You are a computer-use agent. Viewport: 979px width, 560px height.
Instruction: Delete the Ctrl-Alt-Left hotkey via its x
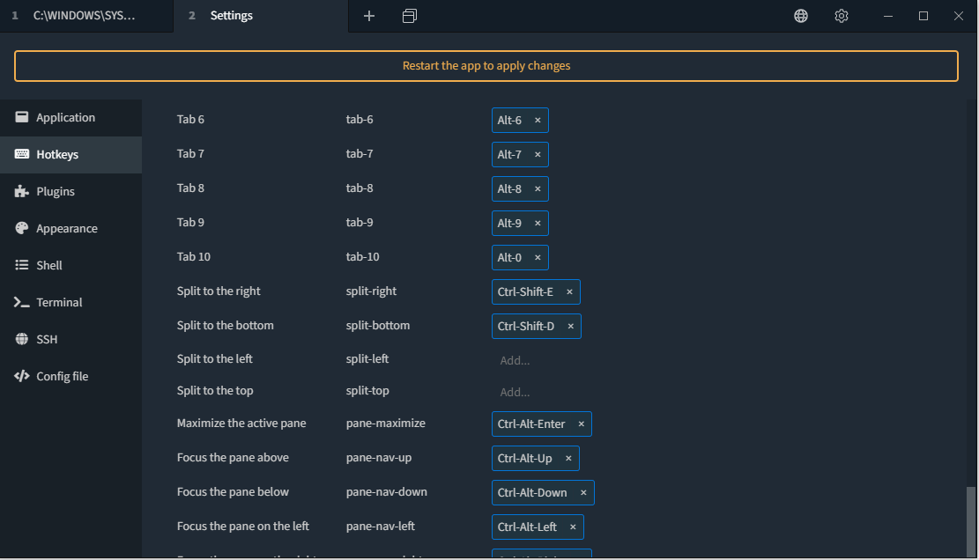coord(573,527)
